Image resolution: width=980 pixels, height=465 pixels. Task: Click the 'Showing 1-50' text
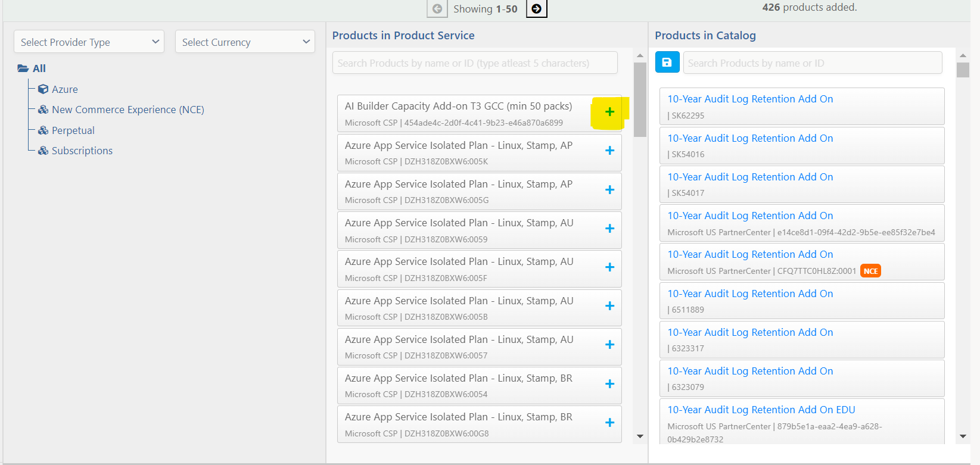[x=486, y=9]
